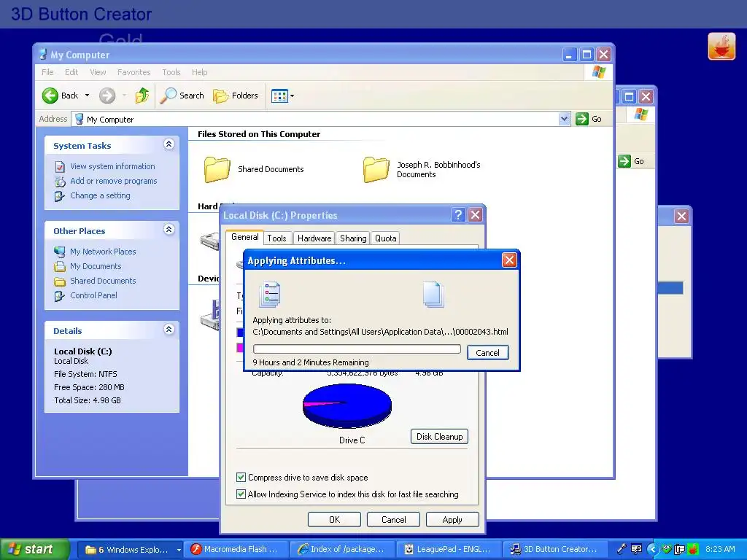Open the Views dropdown arrow
Screen dimensions: 747x560
pos(292,96)
